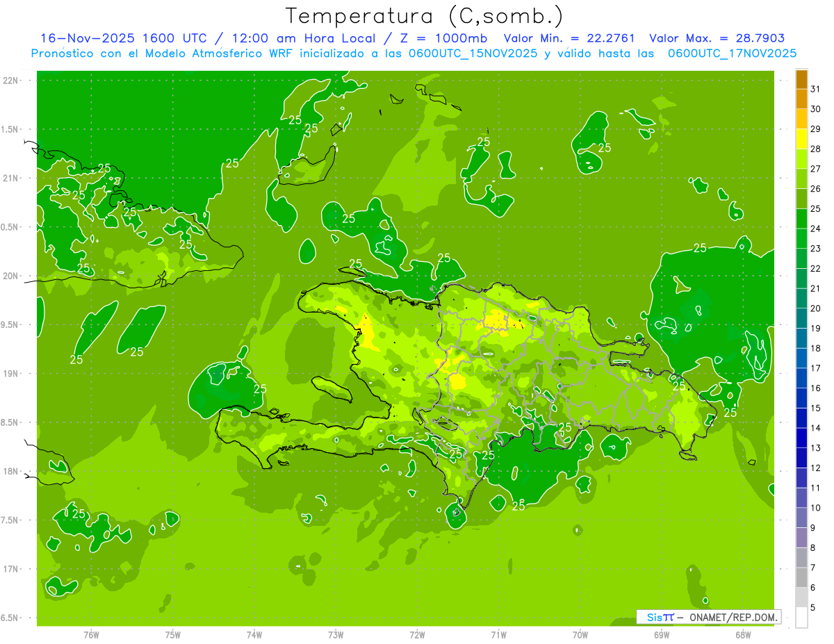Select the brown-orange swatch above legend value 31
Screen dimensions: 834x644
(x=801, y=79)
